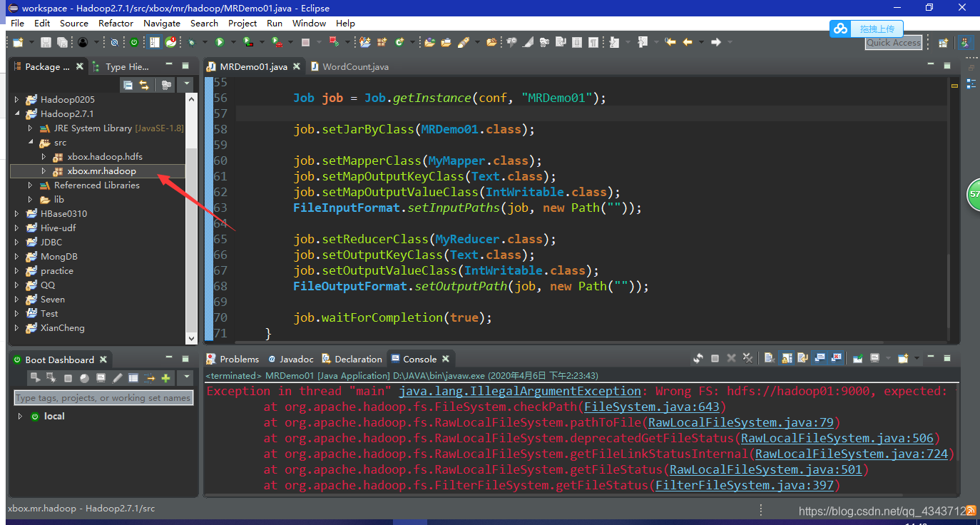This screenshot has height=525, width=980.
Task: Expand the local node in Boot Dashboard
Action: [20, 416]
